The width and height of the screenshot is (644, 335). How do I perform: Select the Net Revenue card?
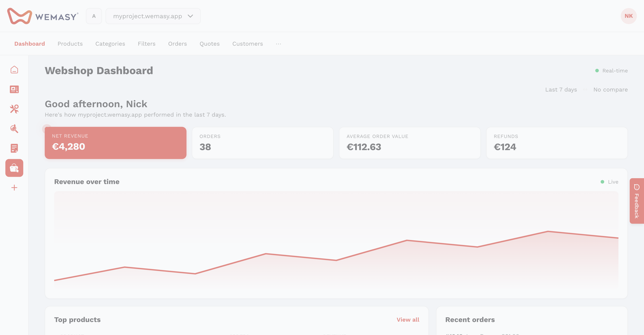[x=116, y=143]
